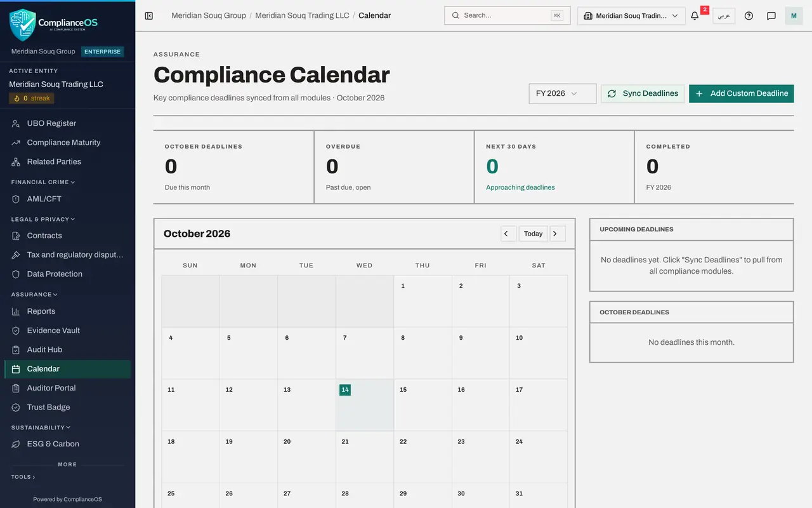Click the ESG & Carbon leaf icon
812x508 pixels.
click(16, 444)
